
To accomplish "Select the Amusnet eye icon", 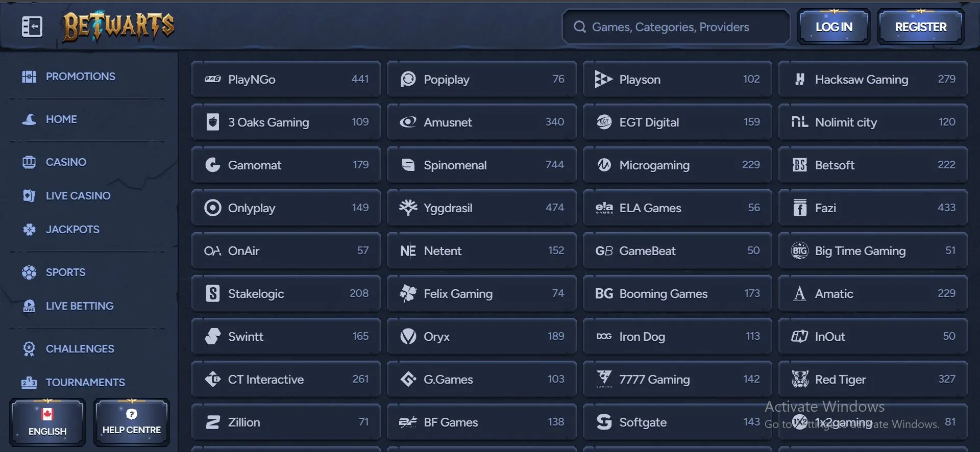I will click(x=408, y=122).
